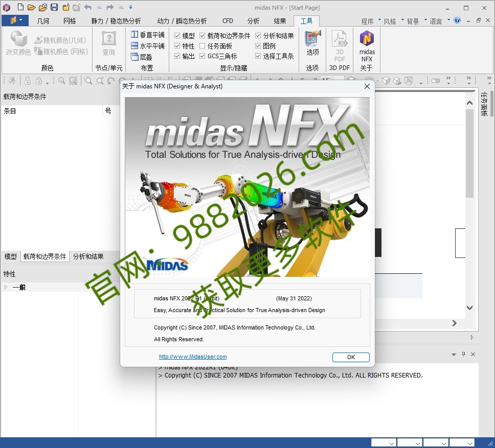Uncheck the 输出 panel checkbox
Image resolution: width=495 pixels, height=448 pixels.
pyautogui.click(x=177, y=56)
